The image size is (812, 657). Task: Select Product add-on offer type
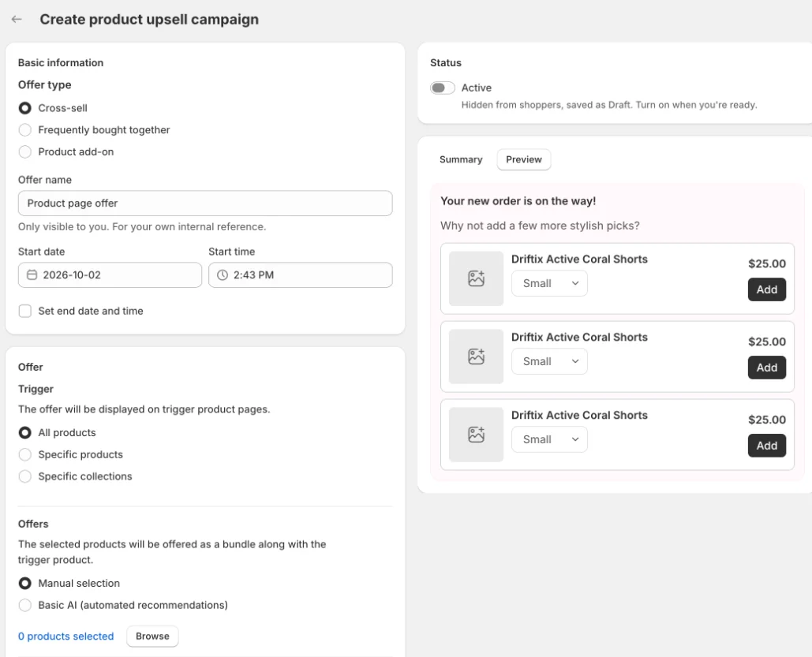click(x=25, y=151)
